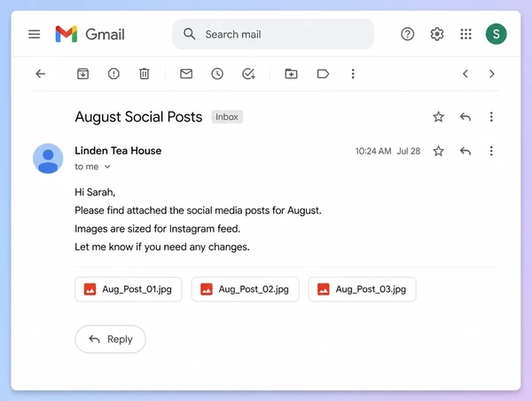Focus the Search mail field
The height and width of the screenshot is (401, 532).
[273, 34]
